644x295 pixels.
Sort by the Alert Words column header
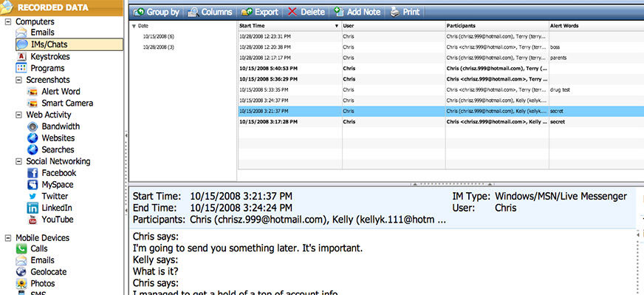(x=596, y=26)
